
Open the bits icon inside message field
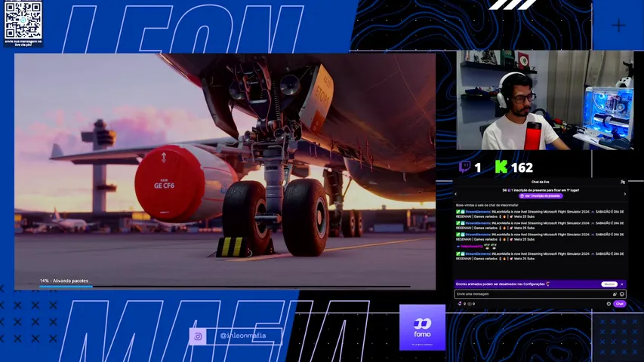[615, 294]
